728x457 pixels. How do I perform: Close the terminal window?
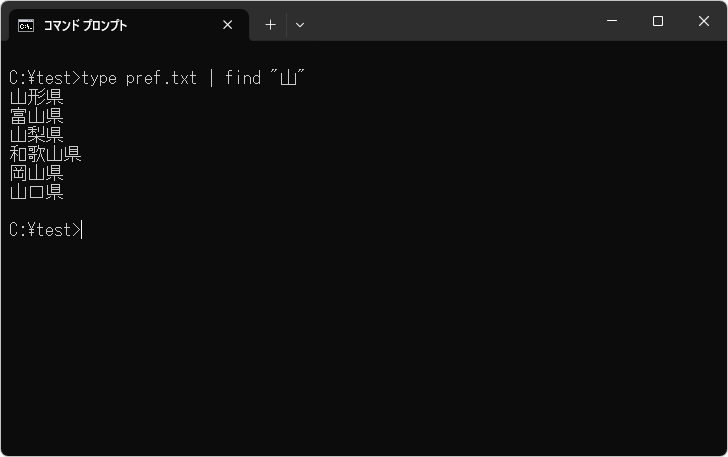(x=703, y=21)
